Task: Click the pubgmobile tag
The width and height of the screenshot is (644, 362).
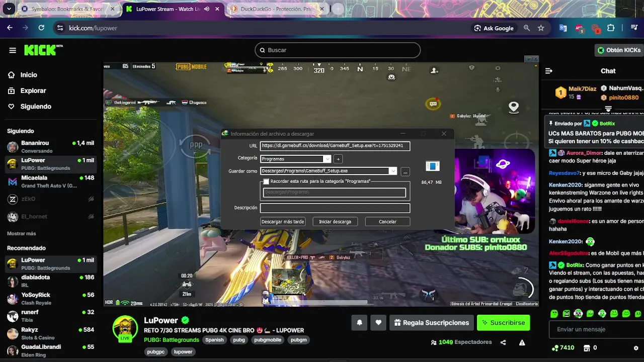Action: pos(268,340)
